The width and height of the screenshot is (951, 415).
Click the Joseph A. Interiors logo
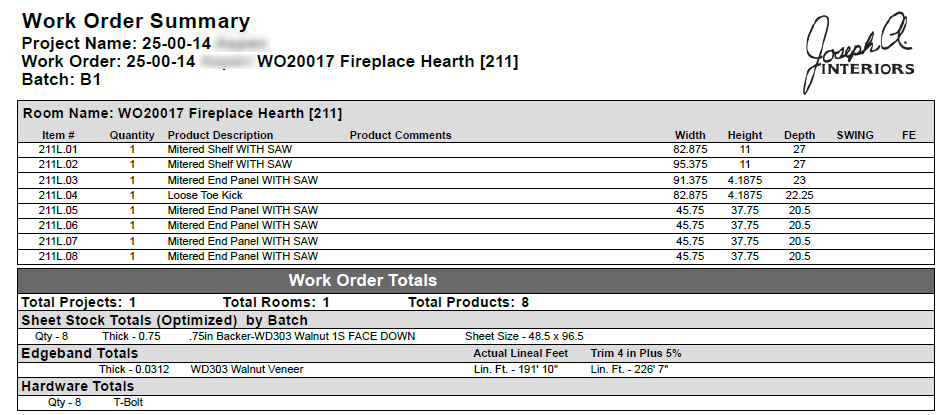point(859,53)
